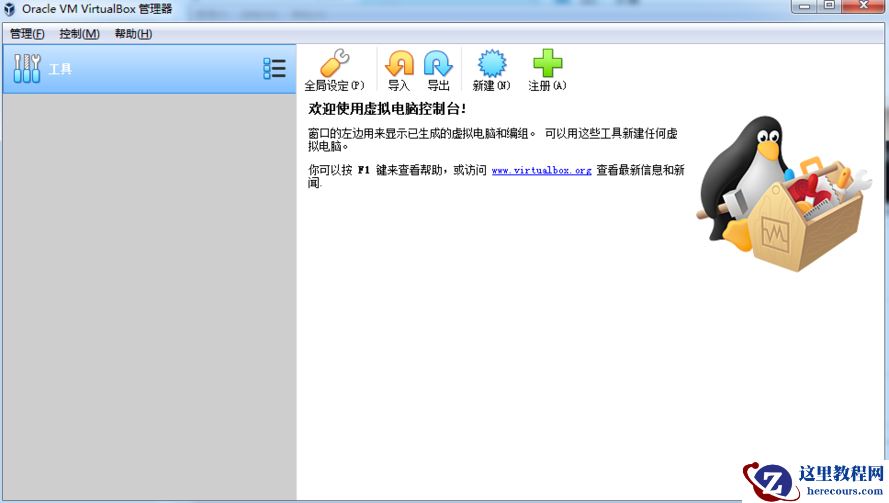Maximize the VirtualBox manager window
This screenshot has width=889, height=503.
coord(829,6)
